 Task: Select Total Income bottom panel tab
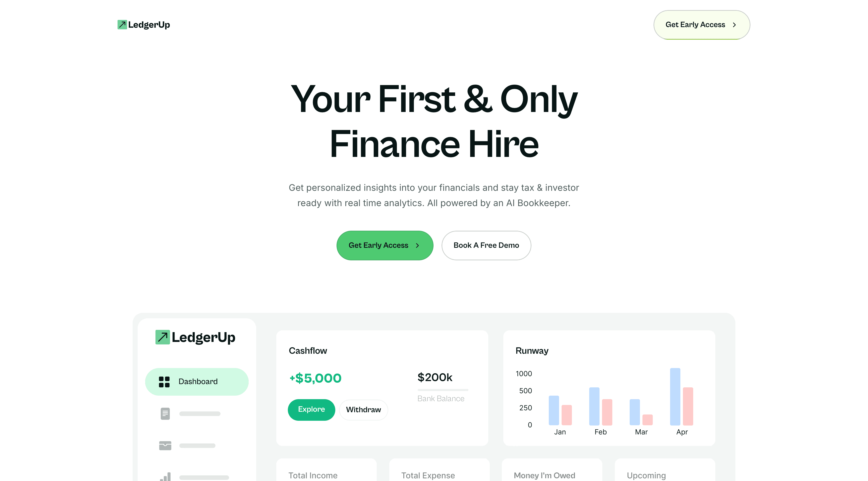pos(312,474)
